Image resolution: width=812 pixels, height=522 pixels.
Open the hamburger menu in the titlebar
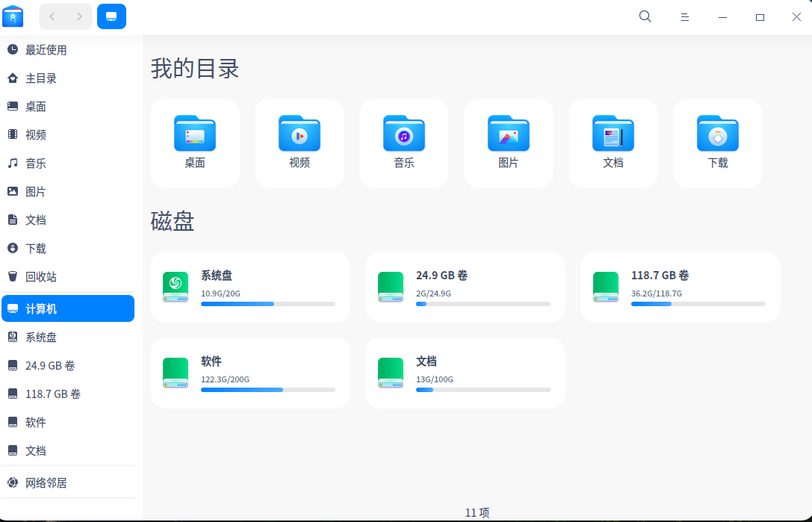tap(685, 16)
